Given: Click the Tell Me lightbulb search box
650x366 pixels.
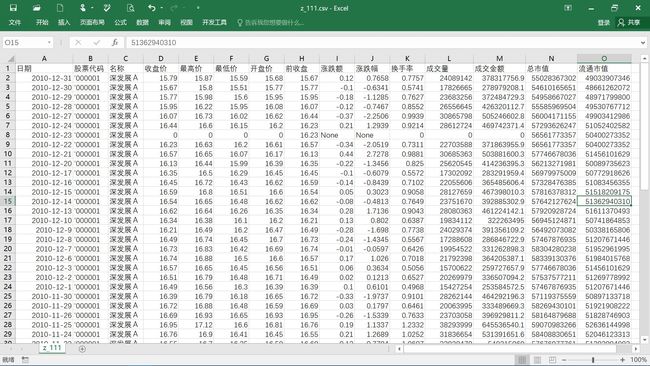Looking at the screenshot, I should (x=271, y=22).
